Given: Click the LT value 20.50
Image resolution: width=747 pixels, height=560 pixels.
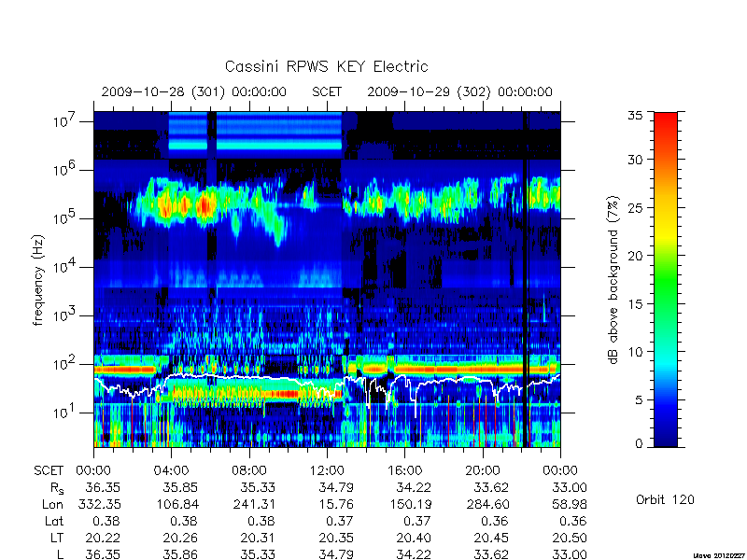Looking at the screenshot, I should (570, 539).
